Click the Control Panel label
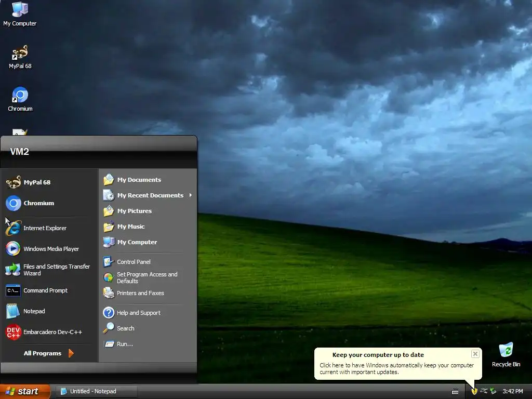Image resolution: width=532 pixels, height=399 pixels. 134,262
